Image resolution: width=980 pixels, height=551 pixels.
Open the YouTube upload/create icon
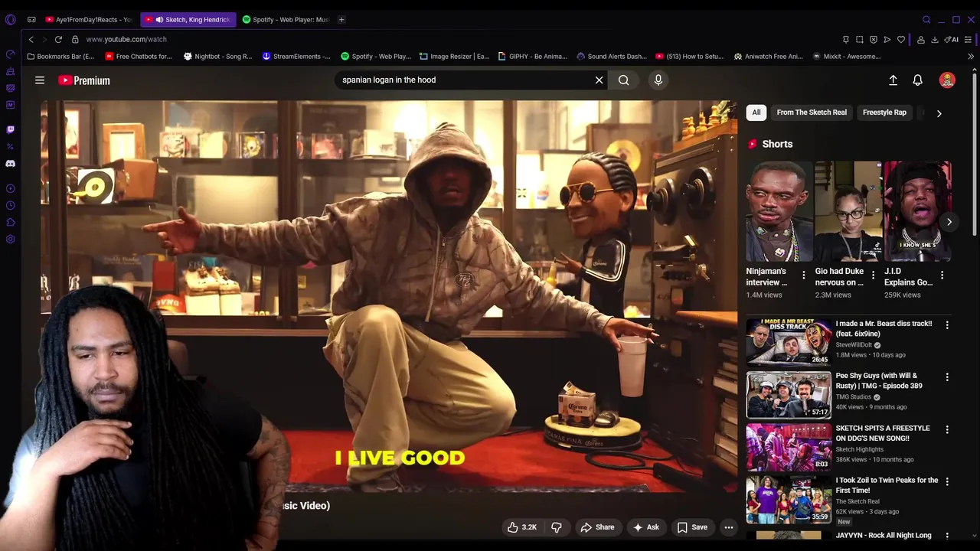(893, 80)
